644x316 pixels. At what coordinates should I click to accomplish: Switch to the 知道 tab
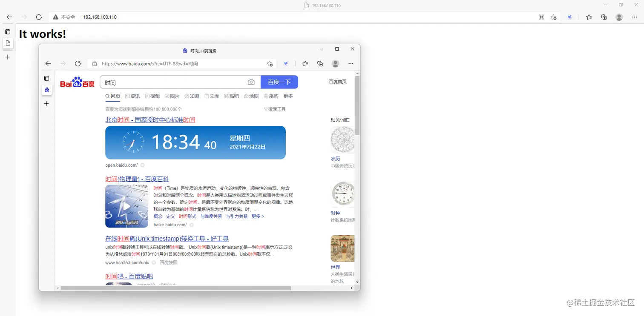point(192,96)
